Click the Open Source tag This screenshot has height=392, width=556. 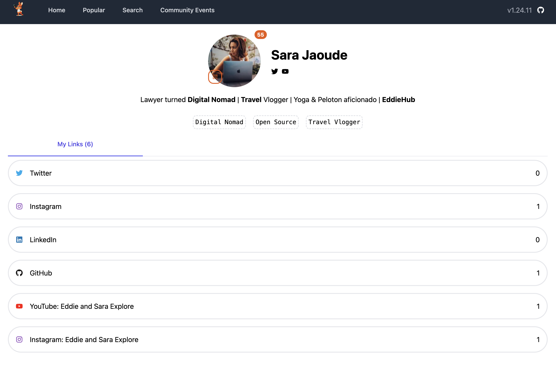click(276, 122)
